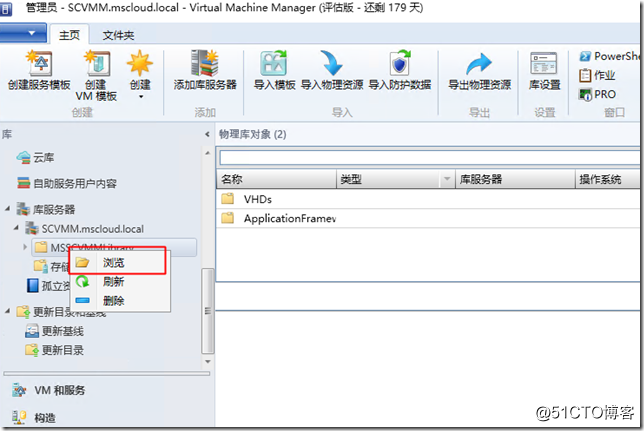
Task: Open the blue application menu dropdown
Action: click(x=23, y=33)
